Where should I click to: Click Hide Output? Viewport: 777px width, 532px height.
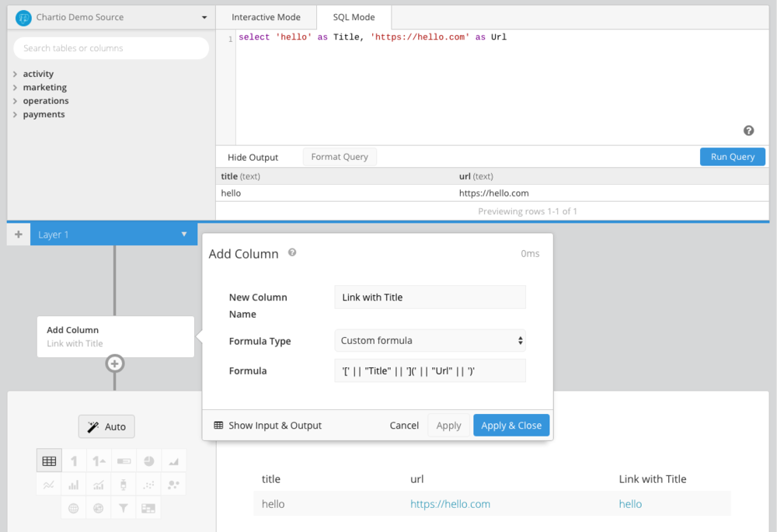tap(253, 157)
